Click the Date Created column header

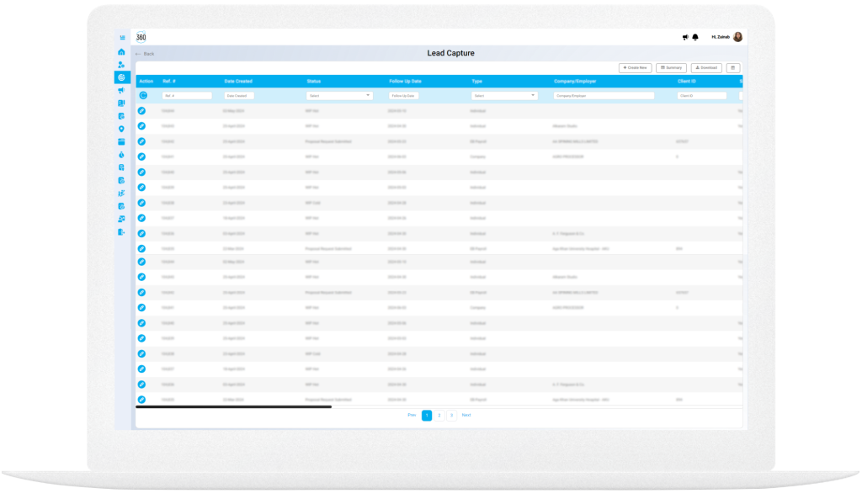point(238,82)
